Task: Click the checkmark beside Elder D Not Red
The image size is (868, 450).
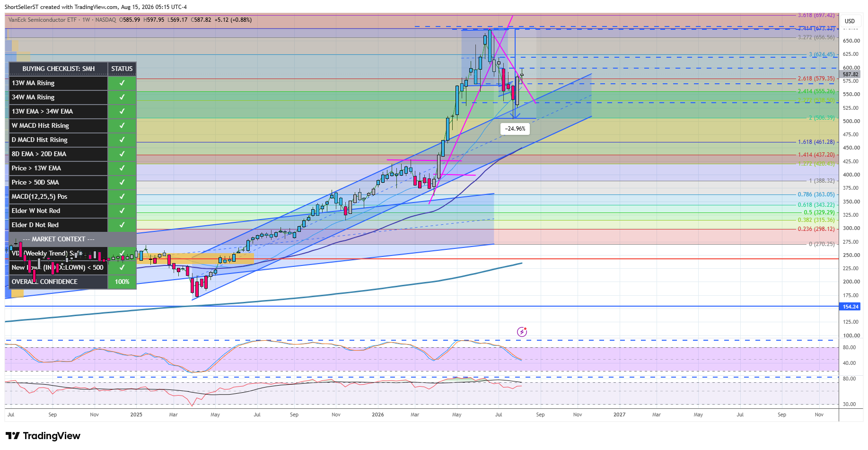Action: pos(122,225)
